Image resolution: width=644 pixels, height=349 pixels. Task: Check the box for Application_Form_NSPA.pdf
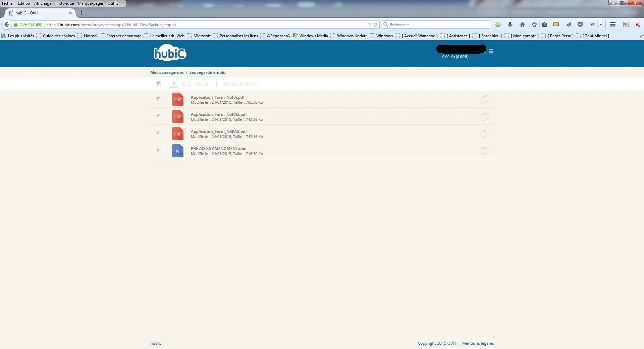(159, 99)
